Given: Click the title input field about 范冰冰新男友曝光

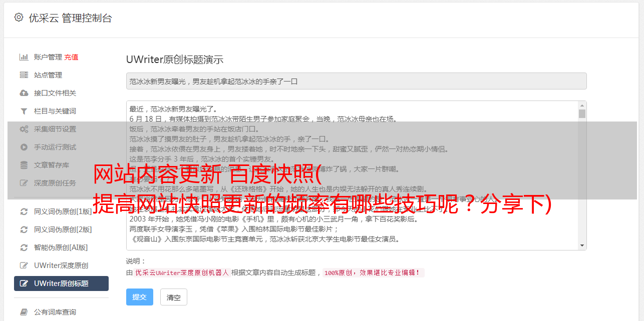Looking at the screenshot, I should 356,81.
